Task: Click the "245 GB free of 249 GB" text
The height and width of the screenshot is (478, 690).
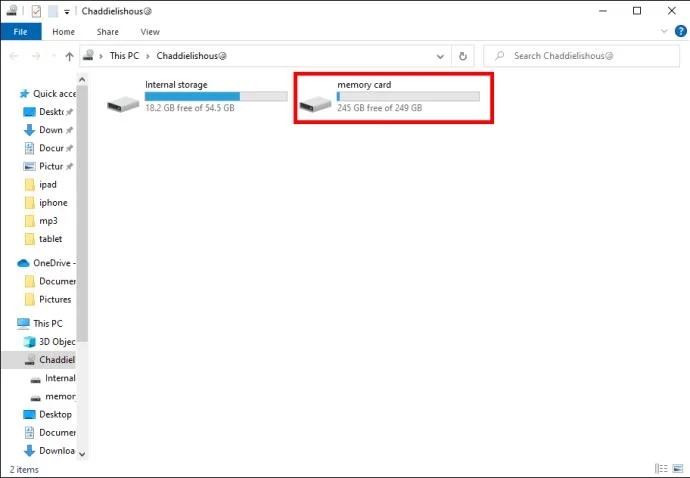Action: pos(379,108)
